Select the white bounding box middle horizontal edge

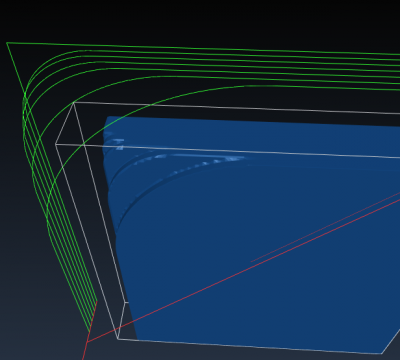point(227,151)
